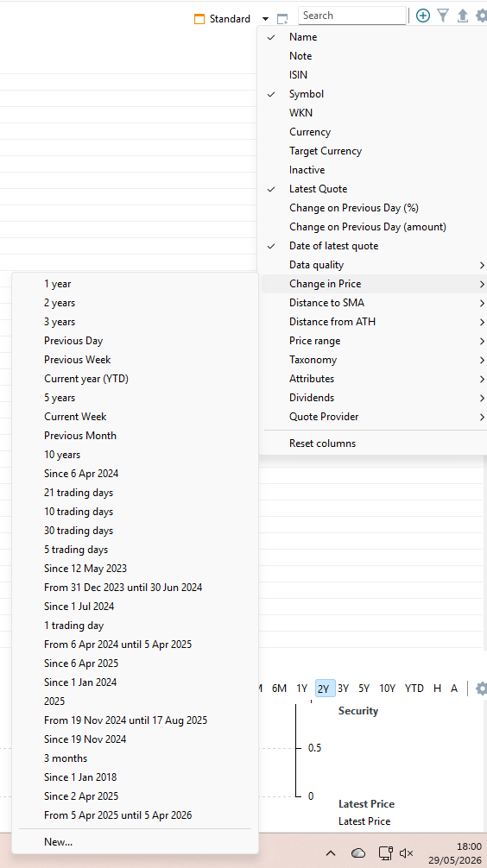The image size is (487, 868).
Task: Open the filter funnel icon
Action: (x=443, y=16)
